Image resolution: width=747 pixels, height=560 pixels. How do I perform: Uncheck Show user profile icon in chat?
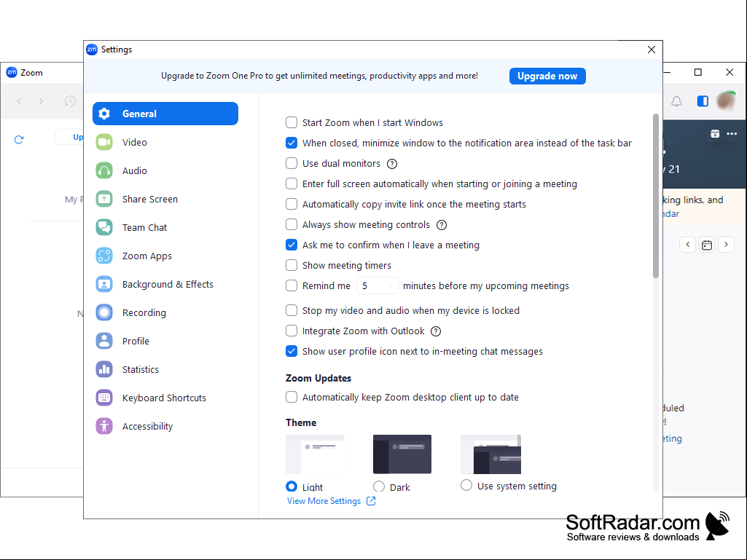[x=292, y=352]
